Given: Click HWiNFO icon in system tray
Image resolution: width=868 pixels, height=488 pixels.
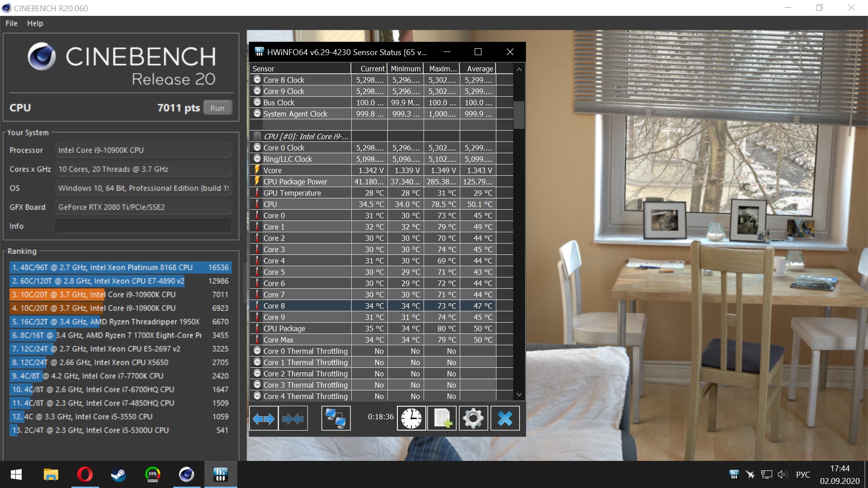Looking at the screenshot, I should click(x=734, y=474).
